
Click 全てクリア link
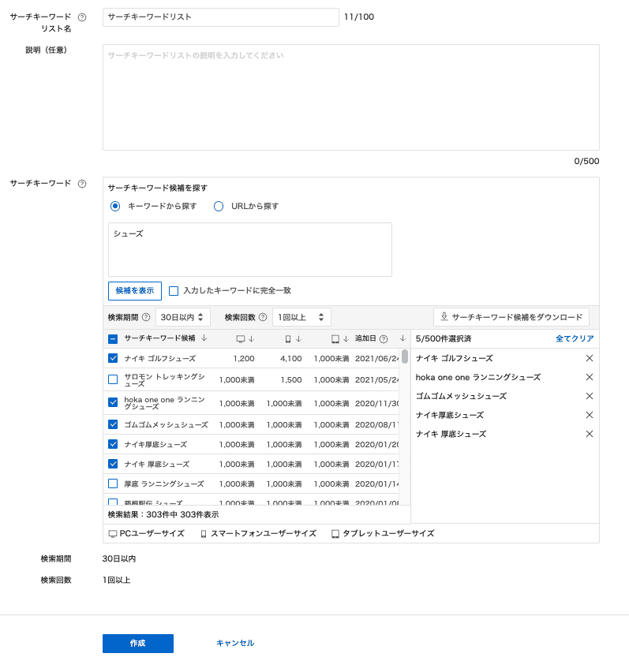[575, 338]
